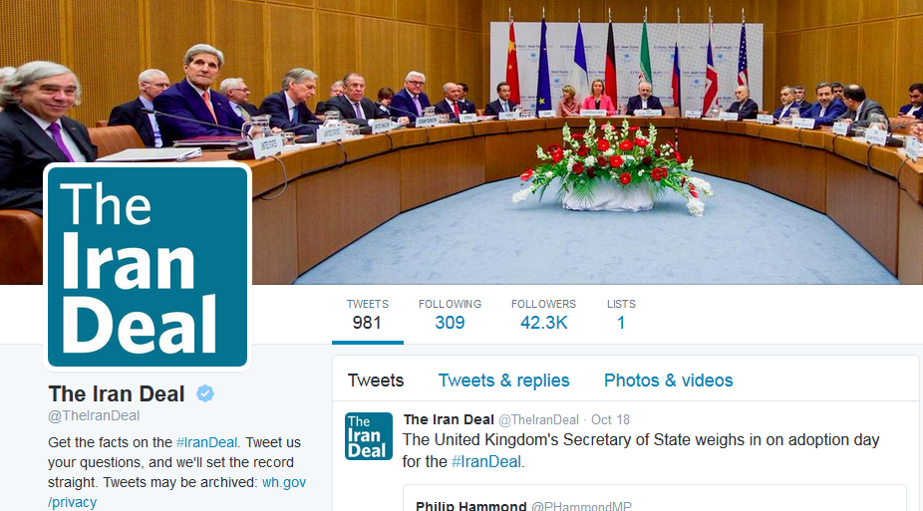
Task: Click @TheIranDeal handle in the tweet header
Action: [539, 420]
